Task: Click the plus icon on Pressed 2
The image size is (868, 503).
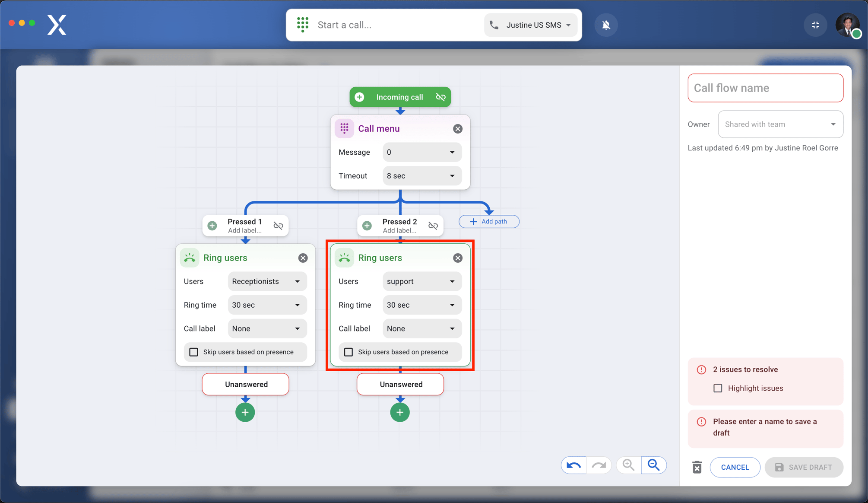Action: [367, 226]
